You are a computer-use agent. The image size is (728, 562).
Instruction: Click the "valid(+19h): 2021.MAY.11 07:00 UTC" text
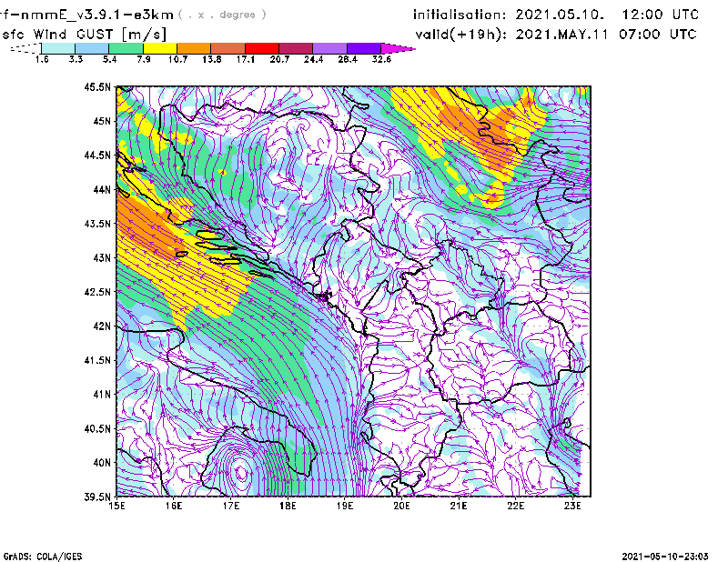(556, 35)
